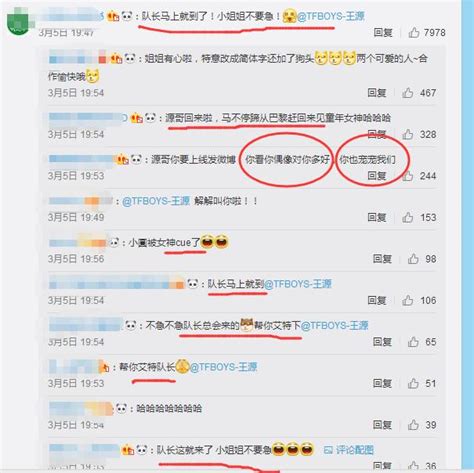Open top commenter's green avatar
The width and height of the screenshot is (474, 473).
(x=19, y=23)
